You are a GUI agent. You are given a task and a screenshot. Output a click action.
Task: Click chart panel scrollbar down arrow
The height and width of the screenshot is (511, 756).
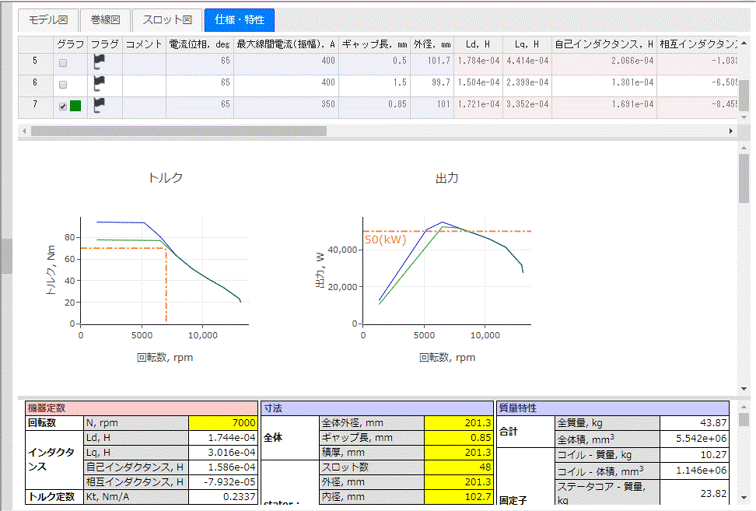(x=744, y=389)
